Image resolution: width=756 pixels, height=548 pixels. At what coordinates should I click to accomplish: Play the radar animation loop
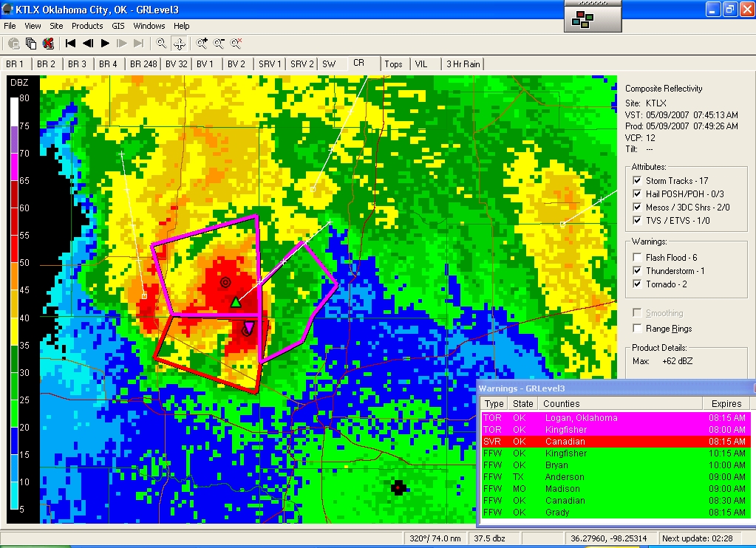coord(105,44)
